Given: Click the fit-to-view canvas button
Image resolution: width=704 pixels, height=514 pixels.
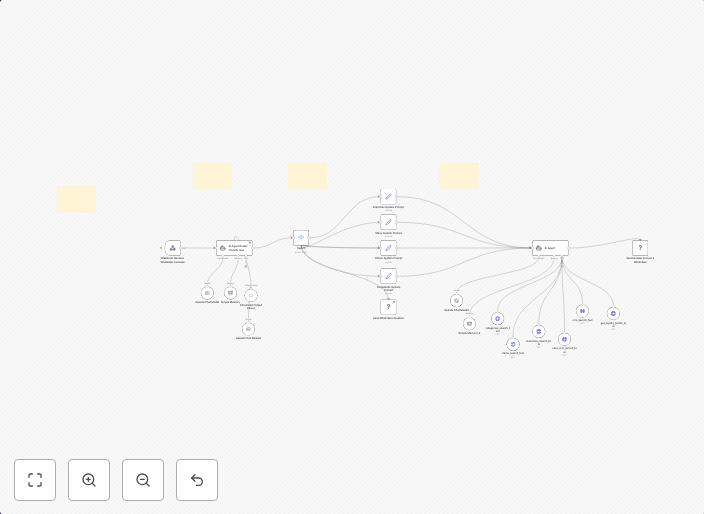Looking at the screenshot, I should [x=35, y=480].
